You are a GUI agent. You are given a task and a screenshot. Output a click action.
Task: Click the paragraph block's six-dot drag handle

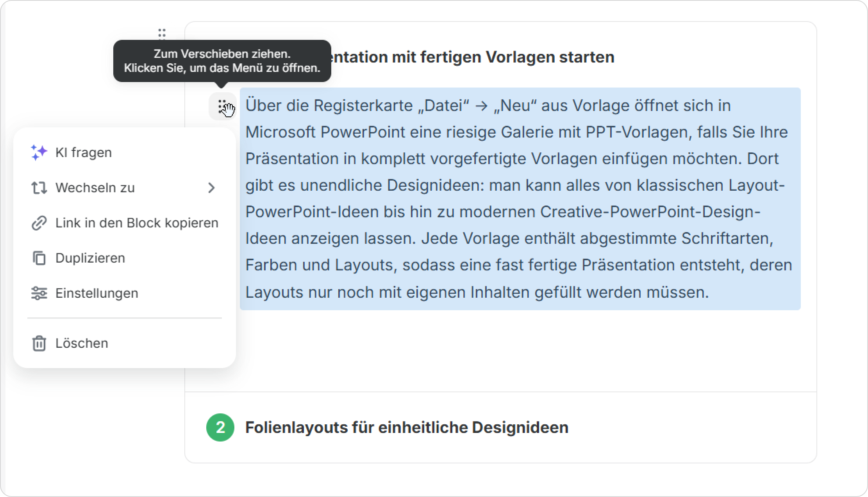[222, 106]
